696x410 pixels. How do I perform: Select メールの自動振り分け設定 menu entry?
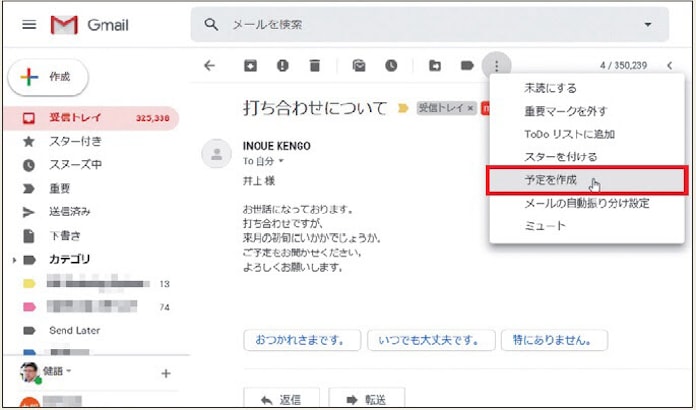pyautogui.click(x=587, y=203)
